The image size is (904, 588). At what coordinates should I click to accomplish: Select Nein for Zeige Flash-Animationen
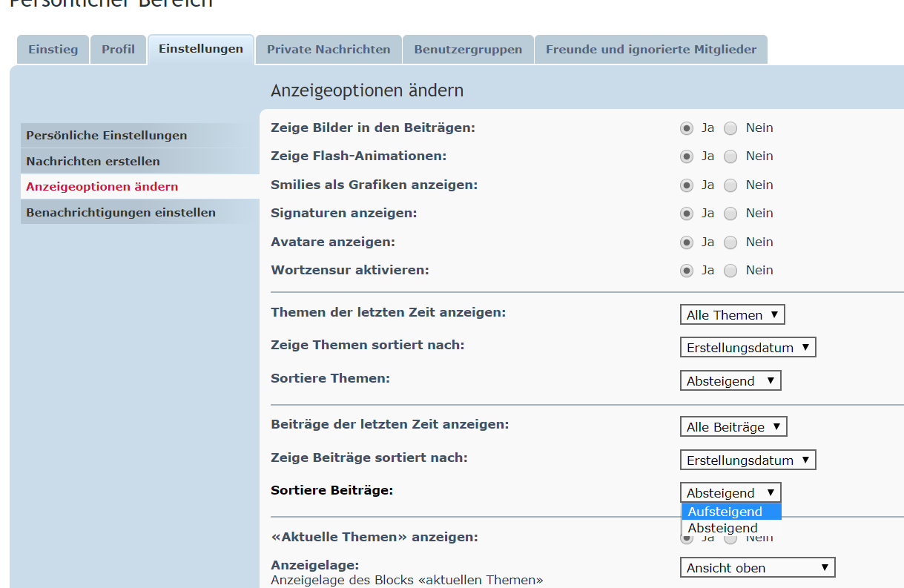730,156
